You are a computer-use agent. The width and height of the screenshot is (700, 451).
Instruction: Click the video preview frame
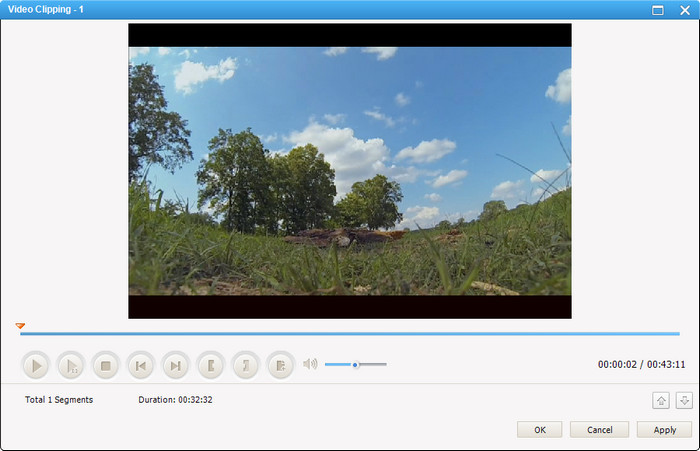(x=350, y=171)
